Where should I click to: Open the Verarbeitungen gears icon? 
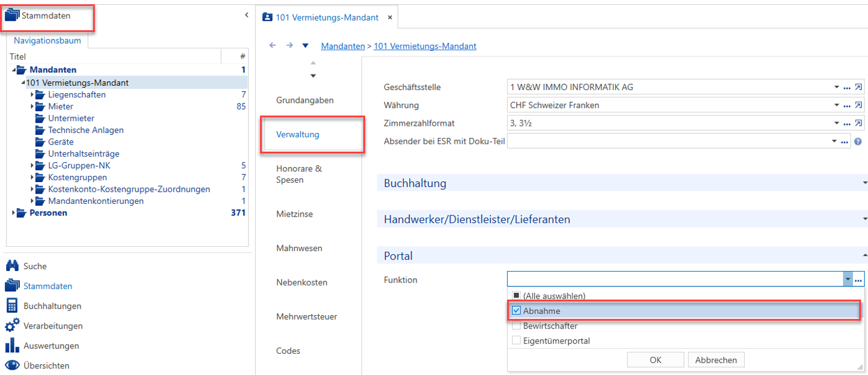(12, 325)
